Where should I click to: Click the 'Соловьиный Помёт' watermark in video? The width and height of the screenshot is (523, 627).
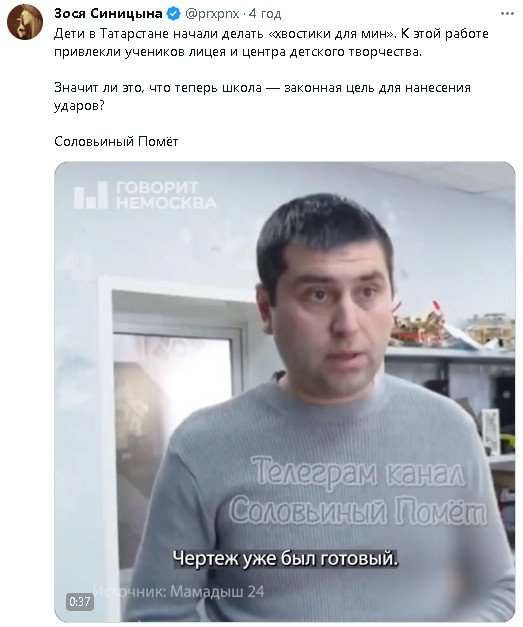pos(358,511)
